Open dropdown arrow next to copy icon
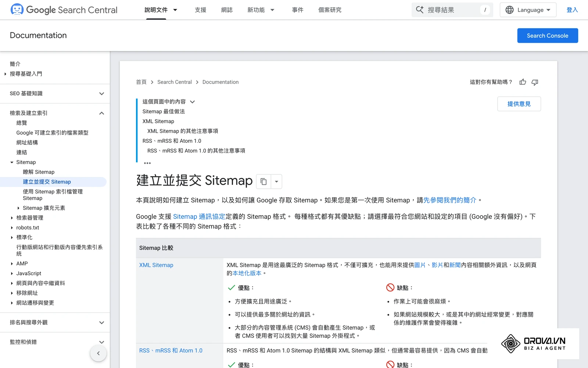Image resolution: width=588 pixels, height=368 pixels. pyautogui.click(x=276, y=181)
